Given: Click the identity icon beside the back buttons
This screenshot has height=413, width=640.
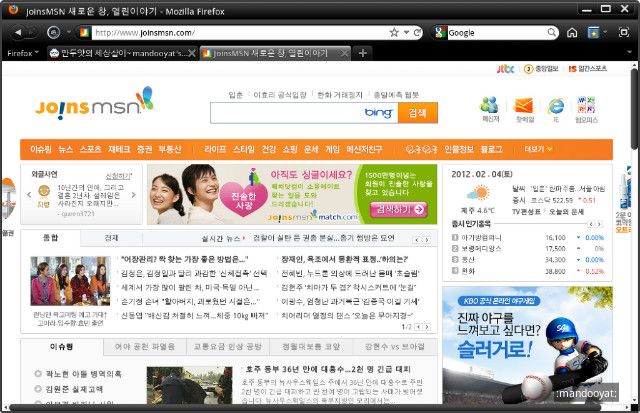Looking at the screenshot, I should tap(53, 32).
